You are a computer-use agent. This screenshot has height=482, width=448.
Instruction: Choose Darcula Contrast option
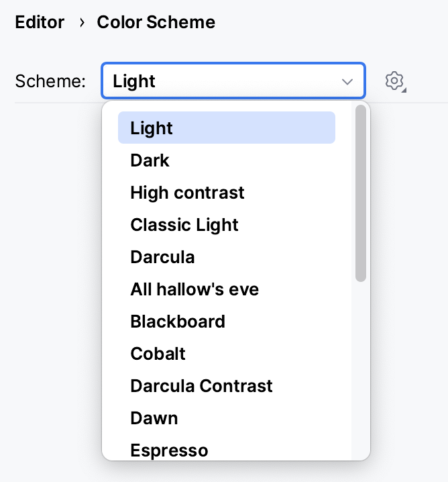coord(201,386)
